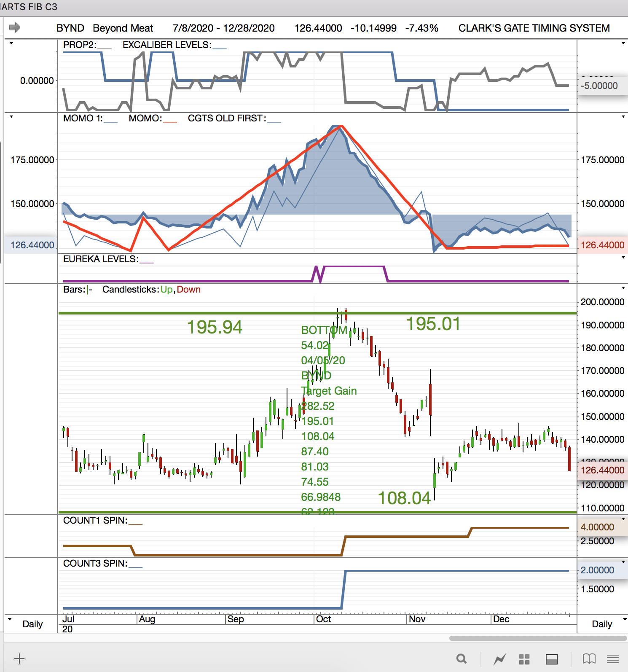Click the EUREKA LEVELS label

101,259
